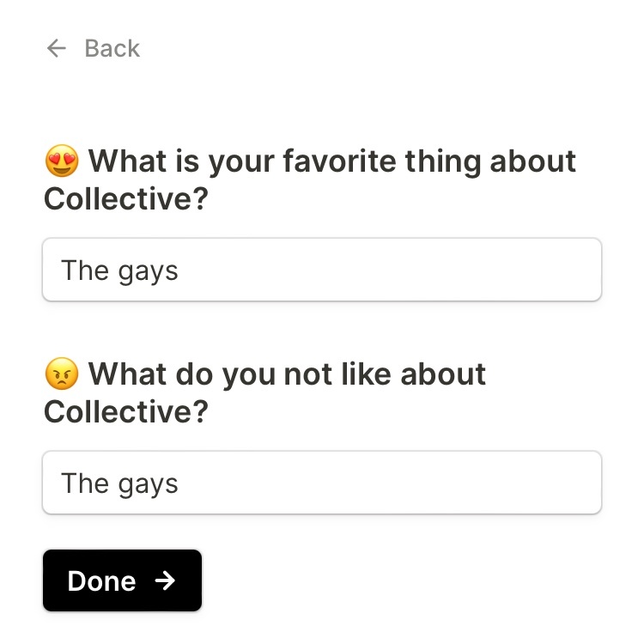Click the "Back" text label at top
Image resolution: width=644 pixels, height=644 pixels.
tap(112, 48)
